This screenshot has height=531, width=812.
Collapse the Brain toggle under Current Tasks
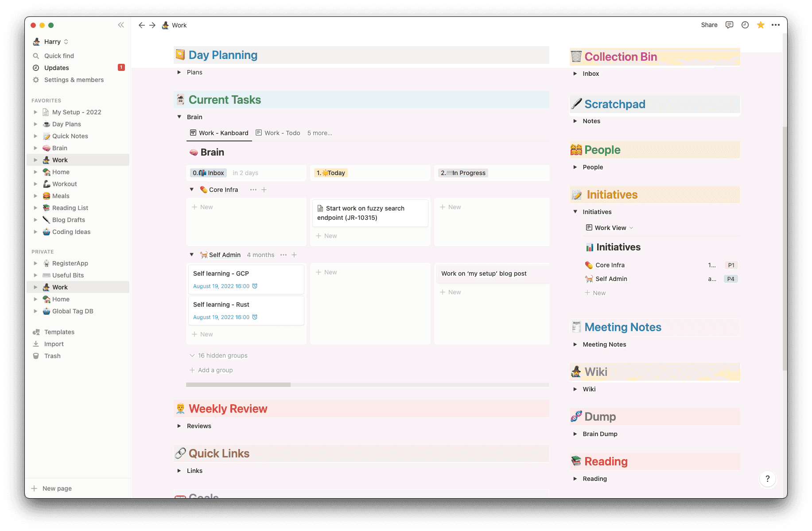[179, 117]
